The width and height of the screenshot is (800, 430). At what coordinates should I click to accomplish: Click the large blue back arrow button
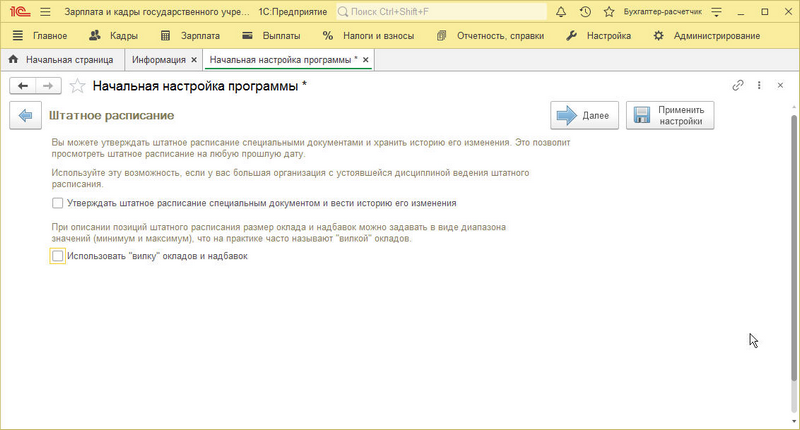tap(24, 116)
